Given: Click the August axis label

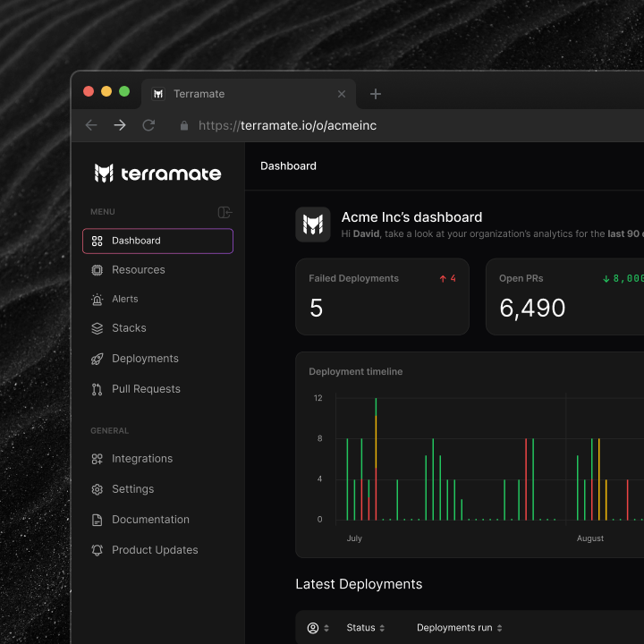Looking at the screenshot, I should [x=590, y=538].
